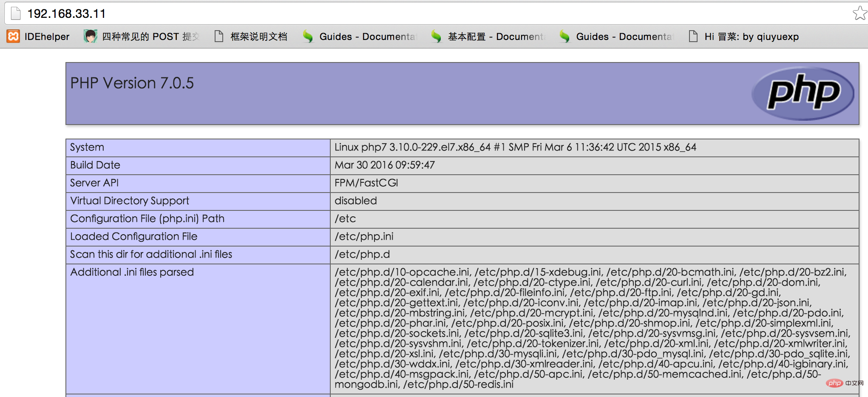Click the Configuration File (php.ini) Path label
This screenshot has width=868, height=397.
[147, 219]
